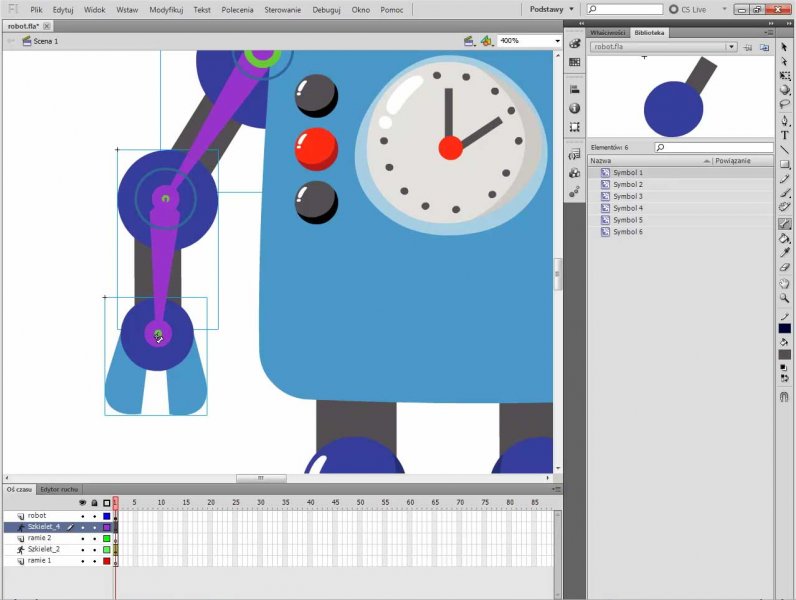Click the Edit Scene icon above stage
Image resolution: width=796 pixels, height=600 pixels.
[x=468, y=41]
